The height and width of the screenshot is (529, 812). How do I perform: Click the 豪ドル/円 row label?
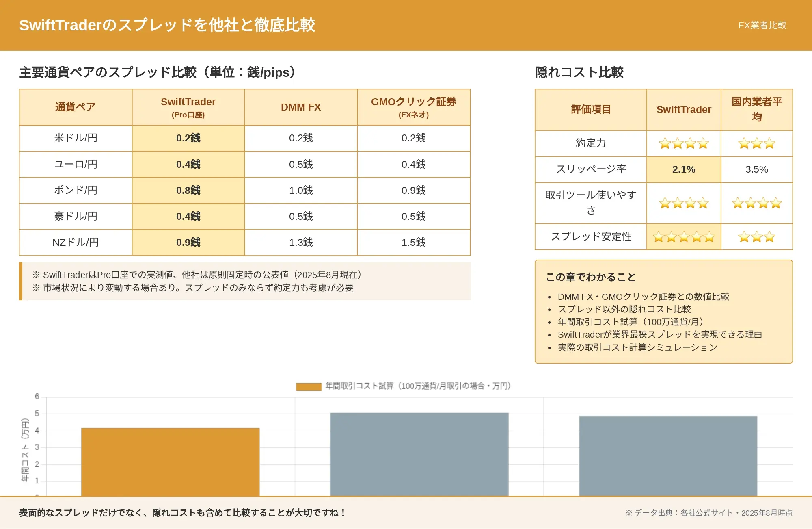(76, 216)
